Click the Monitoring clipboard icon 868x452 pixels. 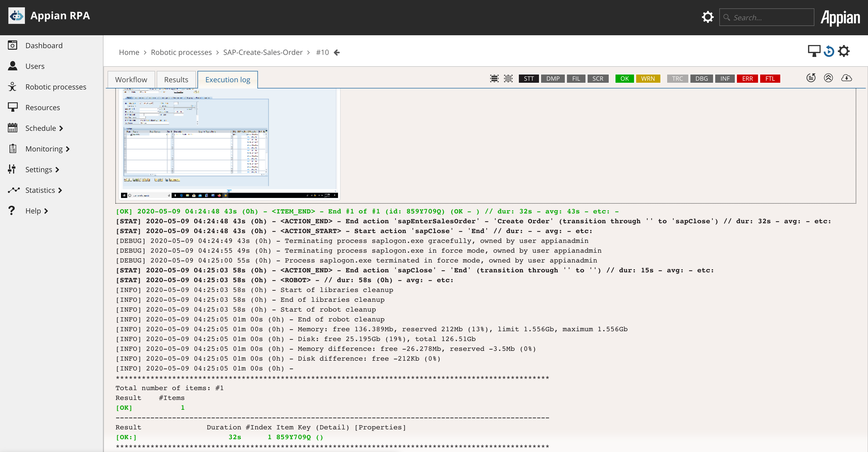12,148
